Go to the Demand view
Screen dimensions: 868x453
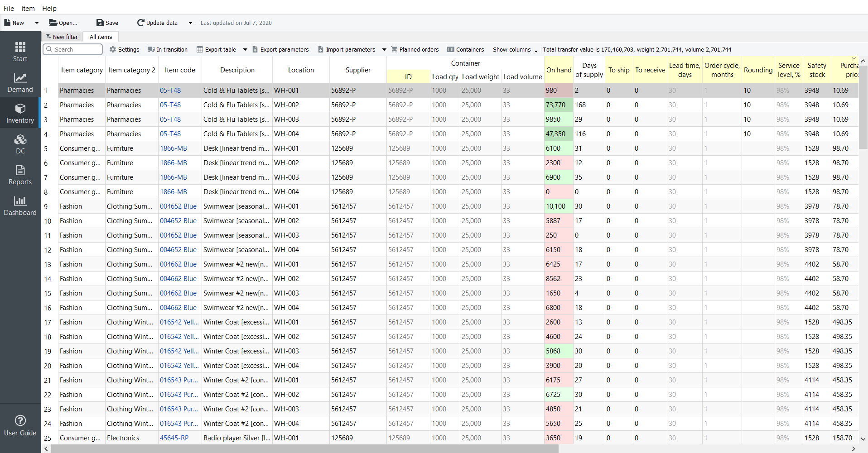[x=20, y=82]
